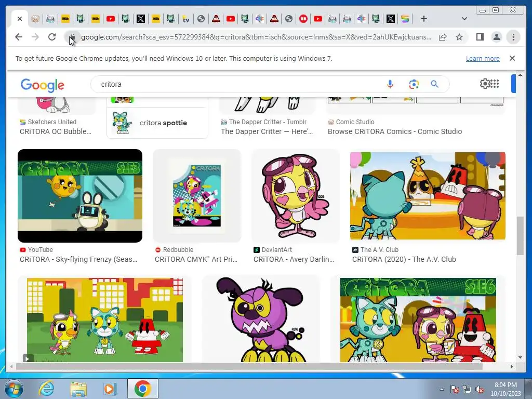Open a new browser tab
532x399 pixels.
pos(424,19)
